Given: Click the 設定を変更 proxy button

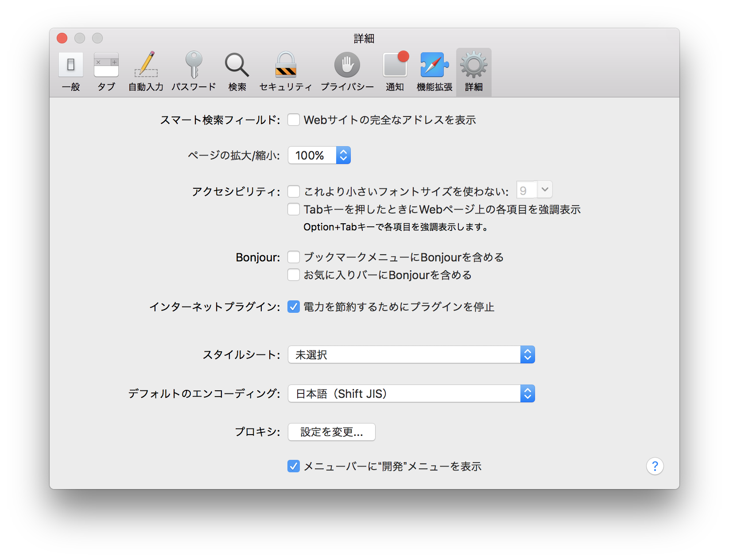Looking at the screenshot, I should click(331, 432).
